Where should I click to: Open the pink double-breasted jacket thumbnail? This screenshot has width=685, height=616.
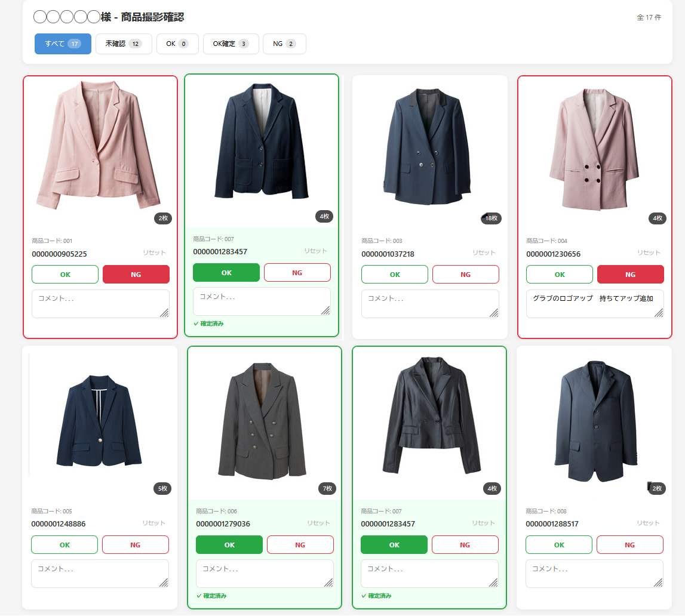[x=594, y=149]
